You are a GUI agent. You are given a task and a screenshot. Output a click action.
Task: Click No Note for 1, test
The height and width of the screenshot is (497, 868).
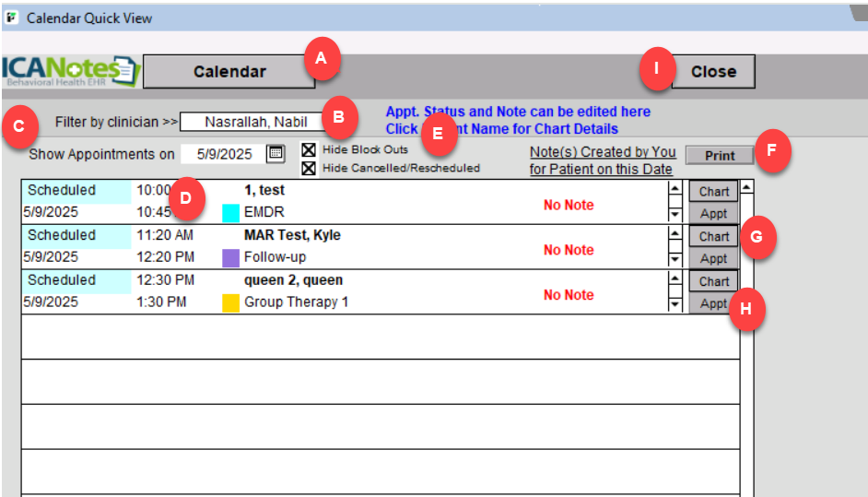(x=569, y=205)
